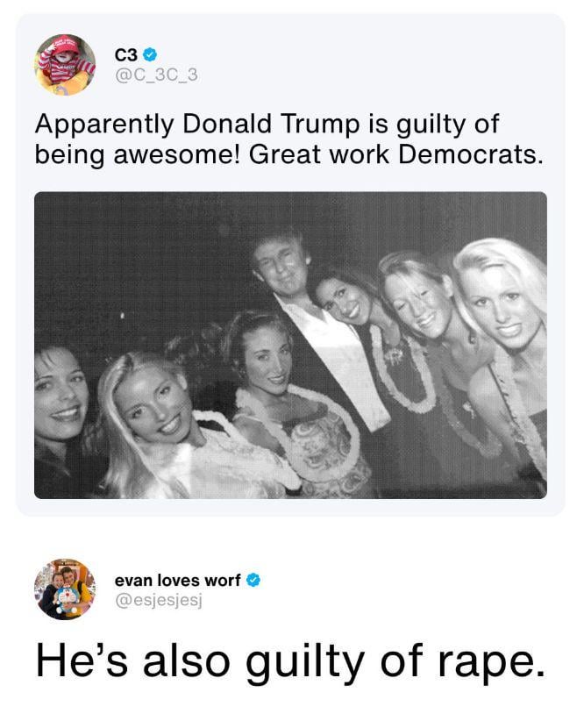Open C3's profile picture avatar
584x728 pixels.
[65, 65]
